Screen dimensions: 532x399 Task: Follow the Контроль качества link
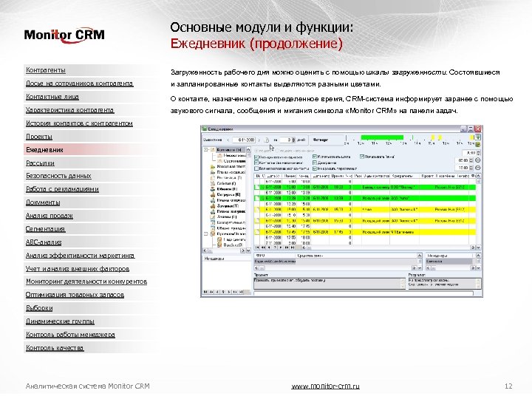(x=55, y=348)
